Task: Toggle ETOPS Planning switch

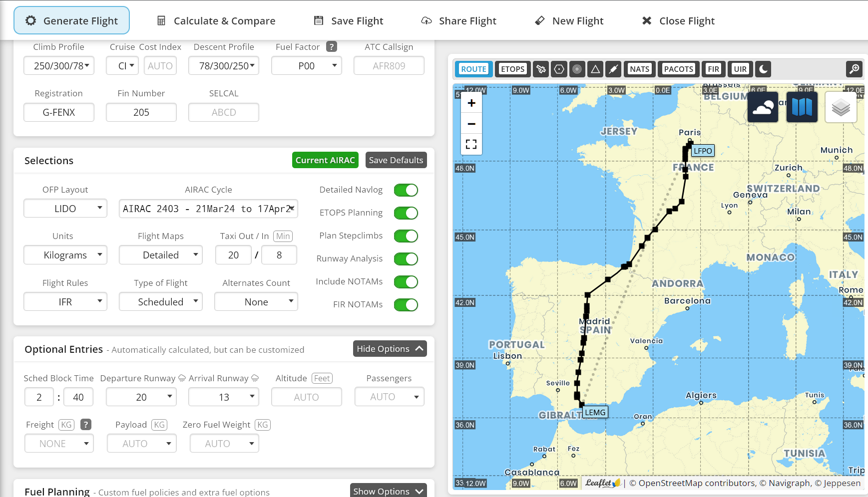Action: pyautogui.click(x=406, y=213)
